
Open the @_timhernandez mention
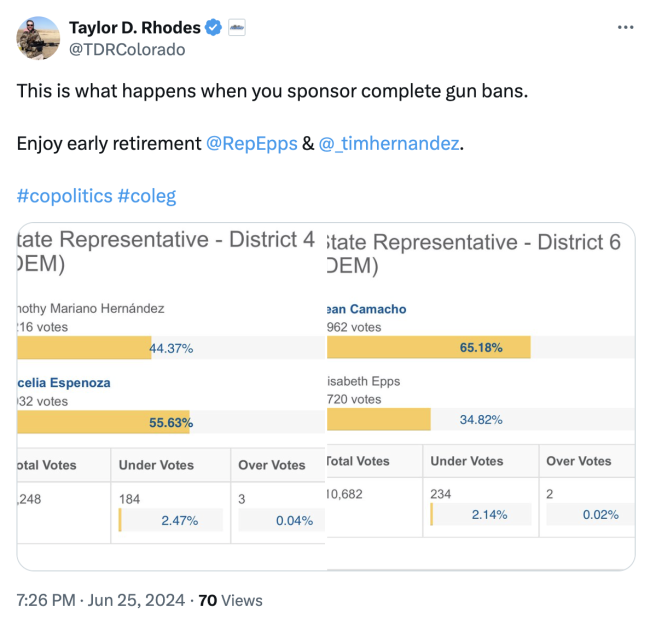click(390, 143)
